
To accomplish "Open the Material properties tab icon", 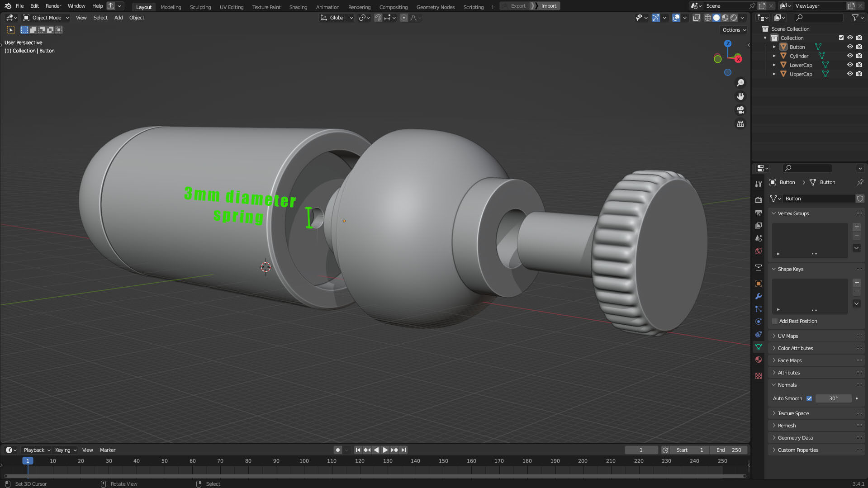I will coord(759,360).
